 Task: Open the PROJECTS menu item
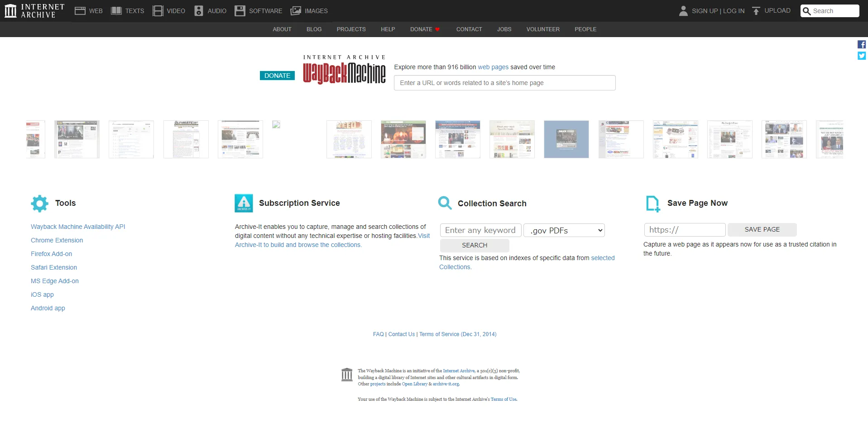[351, 29]
